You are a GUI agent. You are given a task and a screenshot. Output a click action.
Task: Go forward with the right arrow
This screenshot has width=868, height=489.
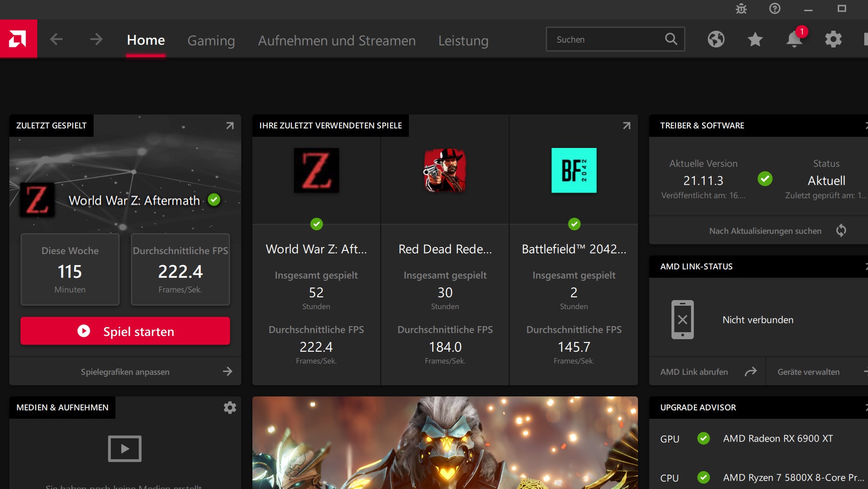click(x=96, y=39)
